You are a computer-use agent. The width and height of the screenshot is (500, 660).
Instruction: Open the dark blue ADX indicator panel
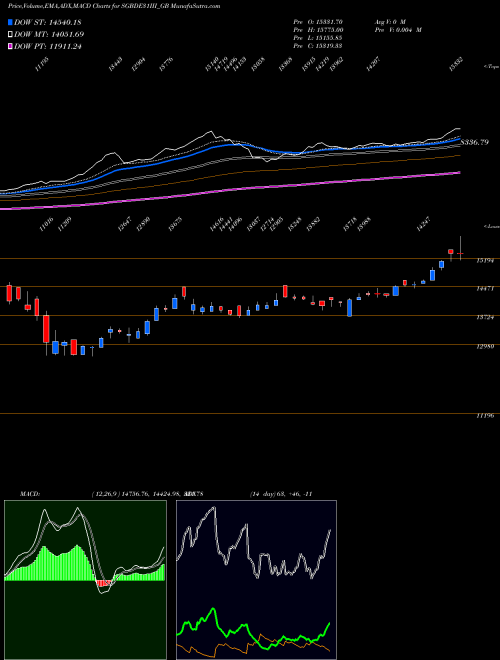[x=256, y=580]
